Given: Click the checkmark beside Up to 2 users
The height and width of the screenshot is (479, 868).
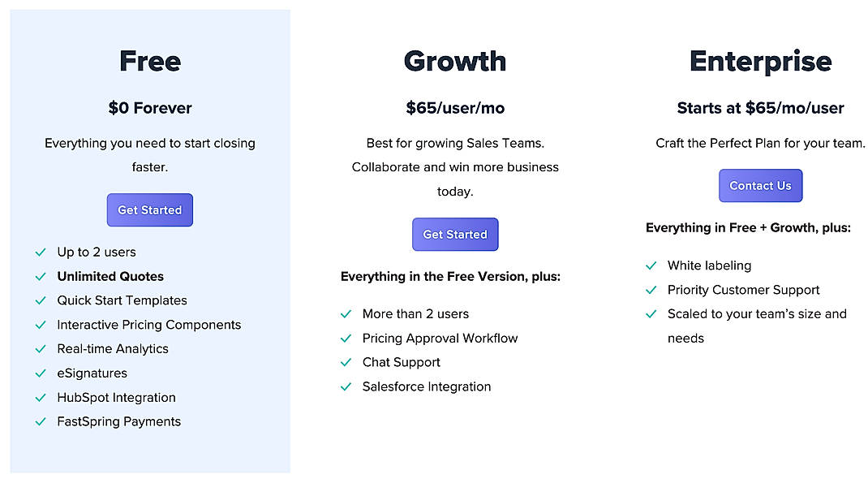Looking at the screenshot, I should [41, 252].
